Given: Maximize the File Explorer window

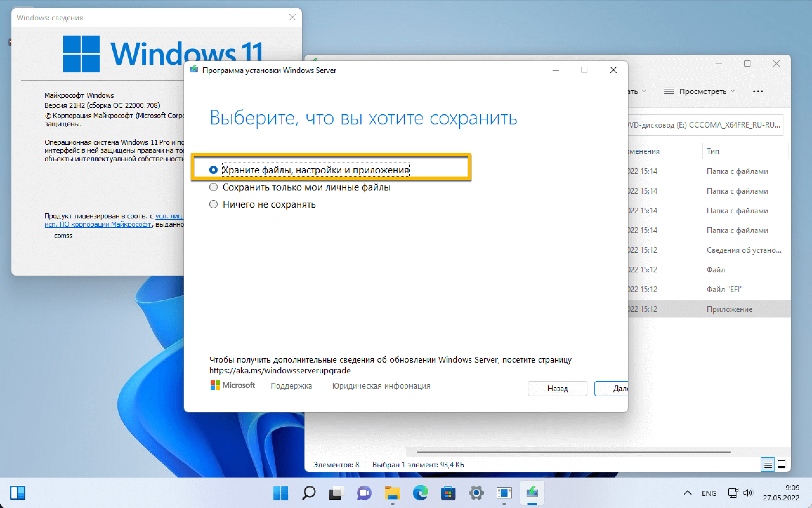Looking at the screenshot, I should coord(747,63).
